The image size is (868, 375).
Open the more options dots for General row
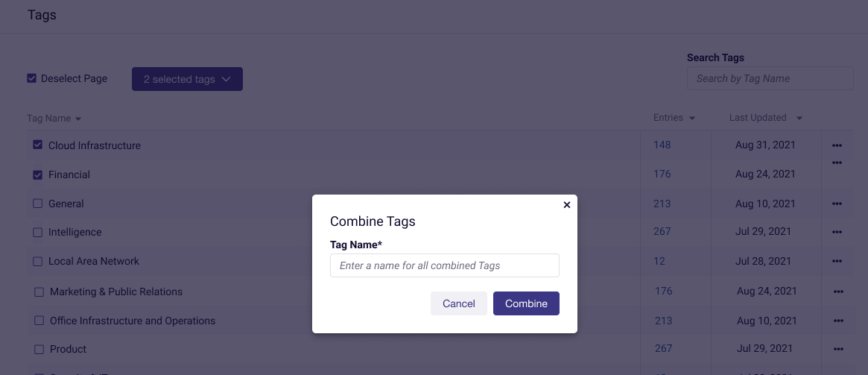837,204
